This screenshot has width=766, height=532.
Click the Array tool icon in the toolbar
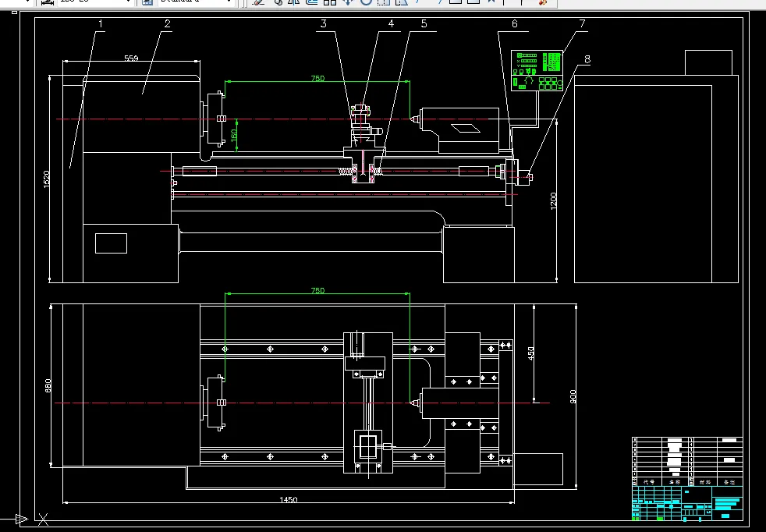click(x=330, y=2)
